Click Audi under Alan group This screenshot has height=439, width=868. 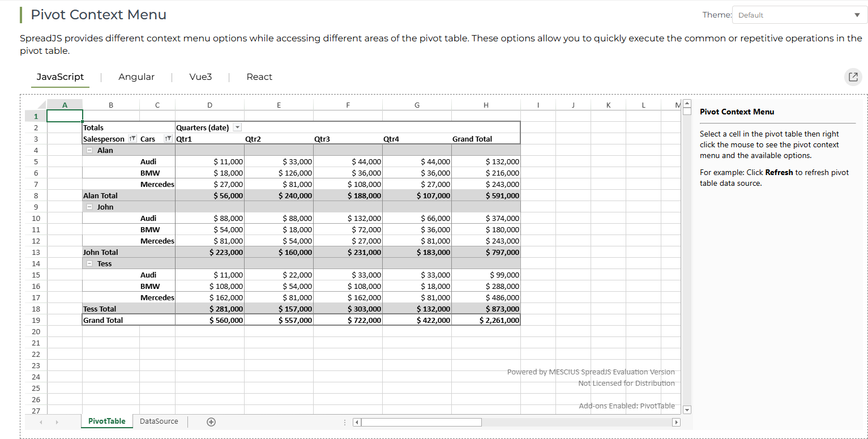(x=157, y=161)
